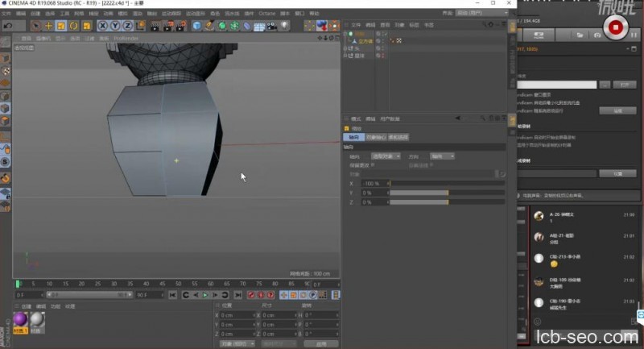This screenshot has width=644, height=349.
Task: Switch to the second attribute tab
Action: coord(376,137)
